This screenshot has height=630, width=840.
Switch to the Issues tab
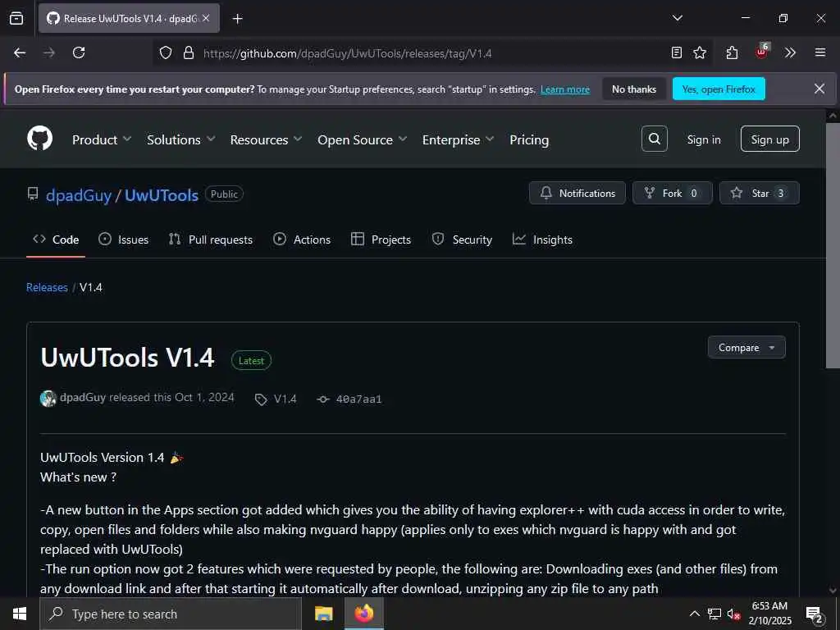coord(123,240)
